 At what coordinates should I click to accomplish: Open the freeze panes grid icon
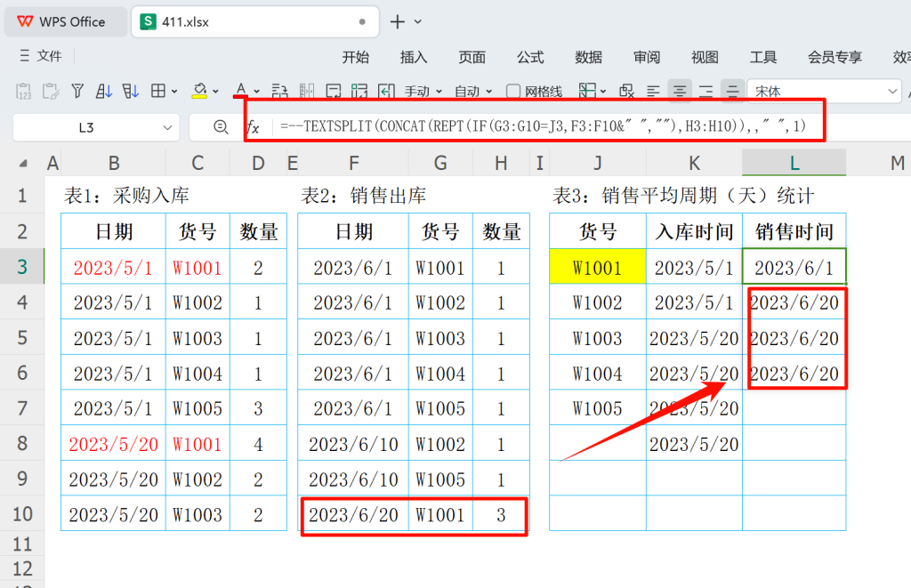(587, 91)
